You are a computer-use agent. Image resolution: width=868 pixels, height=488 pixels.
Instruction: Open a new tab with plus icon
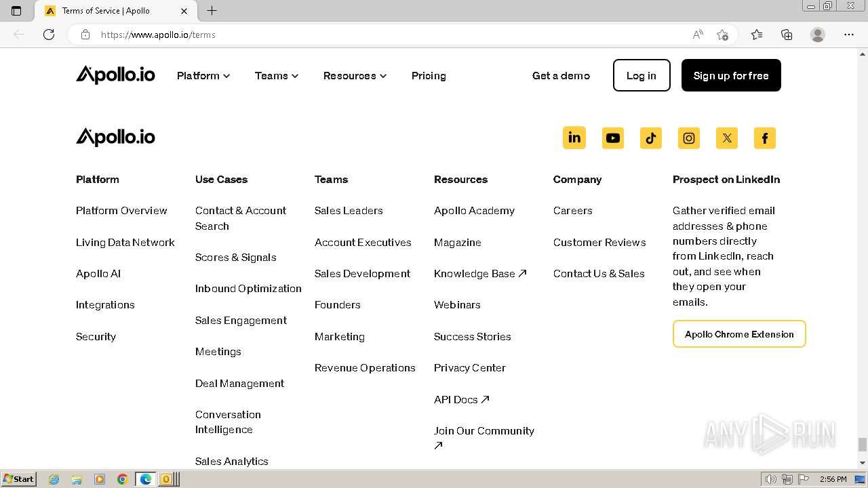click(x=212, y=11)
